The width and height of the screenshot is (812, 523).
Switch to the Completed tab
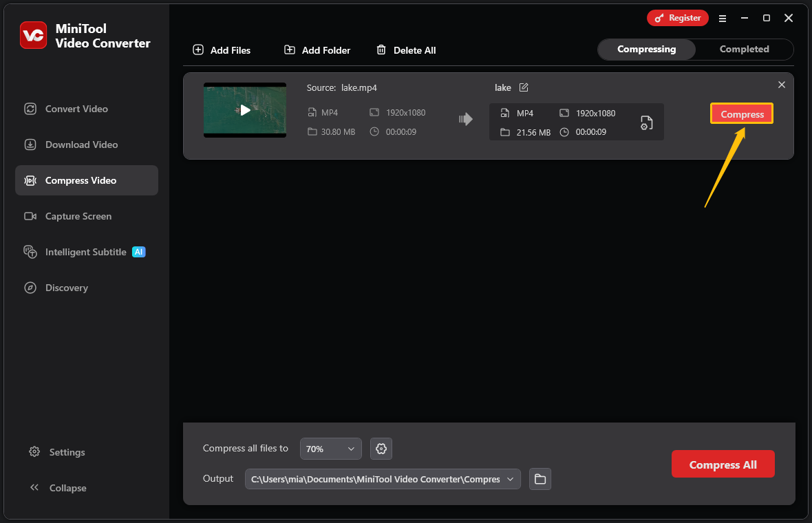click(744, 49)
